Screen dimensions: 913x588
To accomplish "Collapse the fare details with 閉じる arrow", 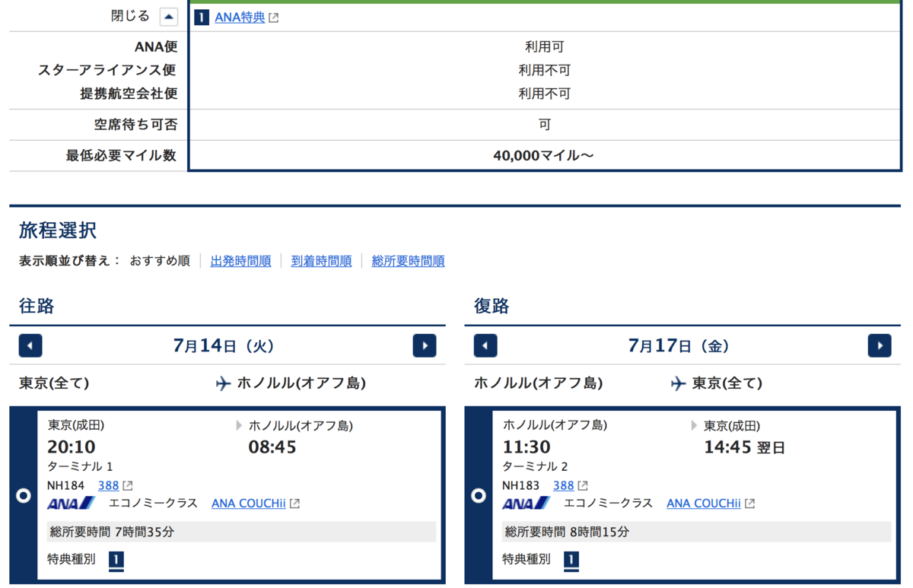I will (x=169, y=17).
